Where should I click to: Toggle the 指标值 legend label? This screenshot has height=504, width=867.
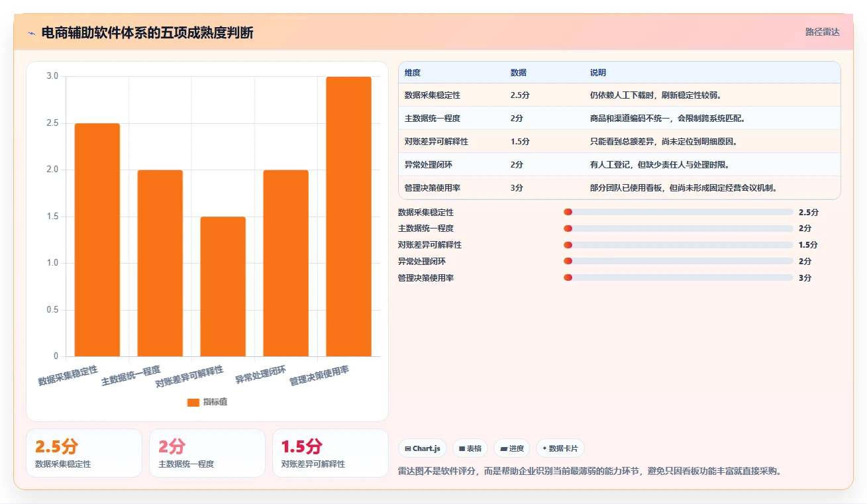215,402
